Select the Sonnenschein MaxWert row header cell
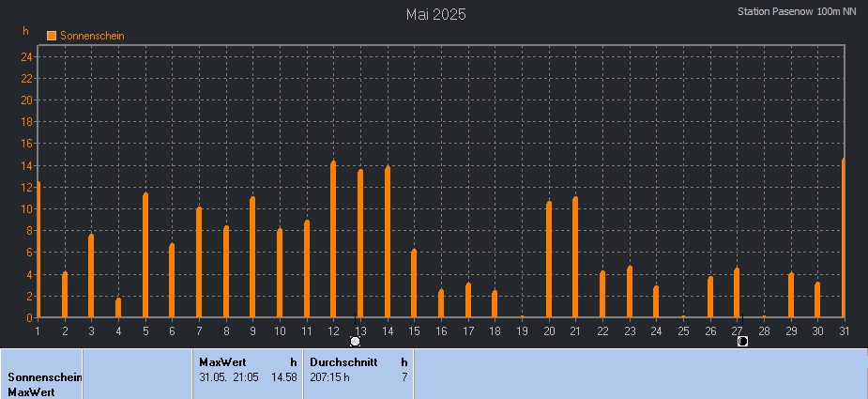This screenshot has width=868, height=399. (41, 374)
